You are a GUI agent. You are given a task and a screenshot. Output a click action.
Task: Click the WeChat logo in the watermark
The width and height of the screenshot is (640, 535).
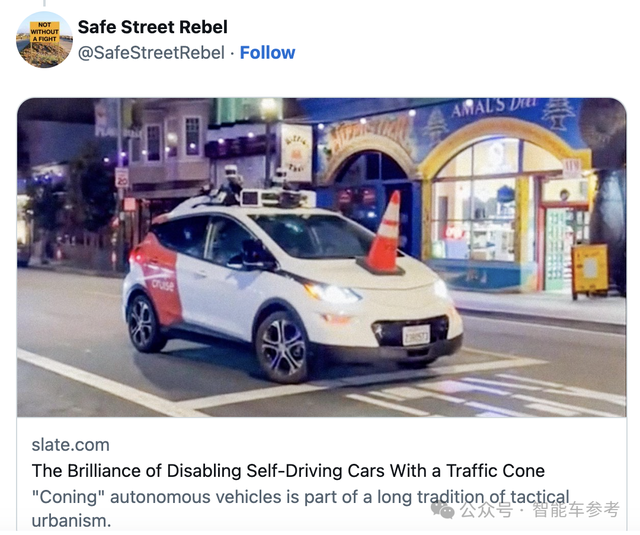point(442,510)
